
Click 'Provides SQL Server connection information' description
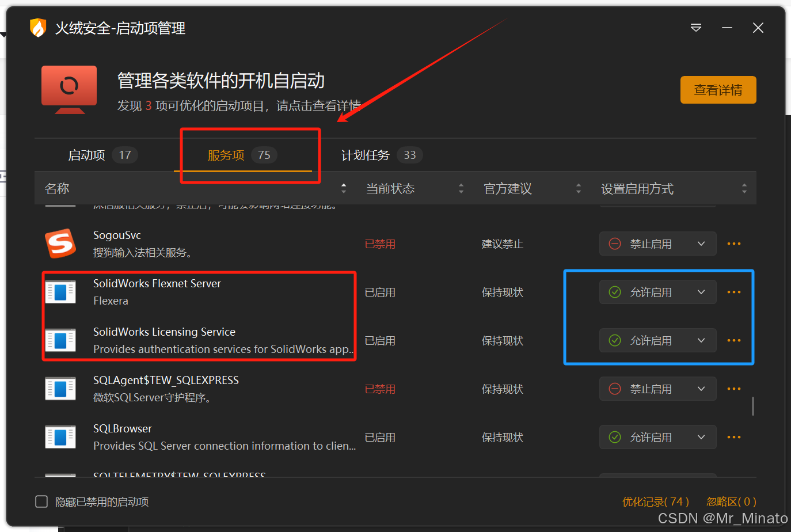(225, 446)
